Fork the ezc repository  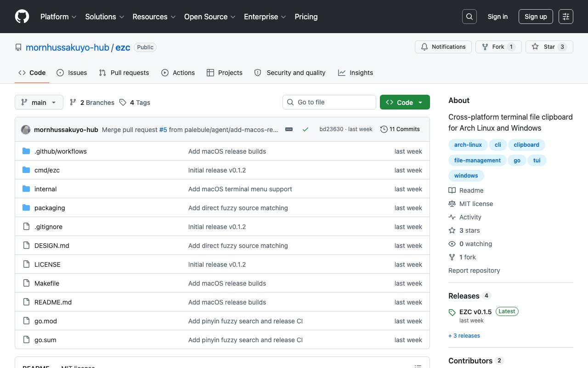[x=498, y=47]
